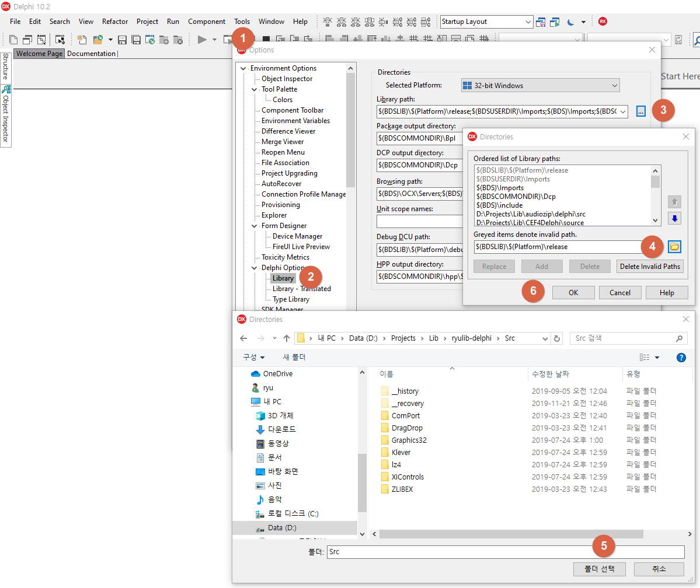This screenshot has height=588, width=700.
Task: Click the 새 폴더 new folder button
Action: [x=294, y=358]
